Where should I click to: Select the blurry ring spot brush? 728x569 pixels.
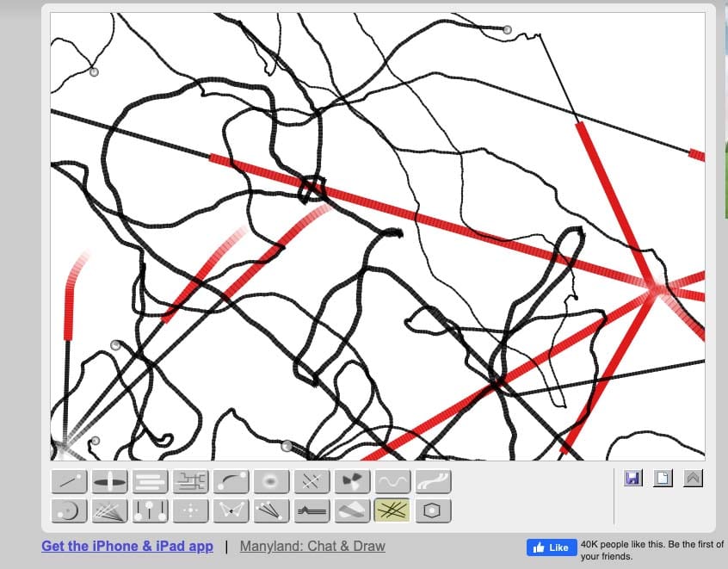coord(271,482)
